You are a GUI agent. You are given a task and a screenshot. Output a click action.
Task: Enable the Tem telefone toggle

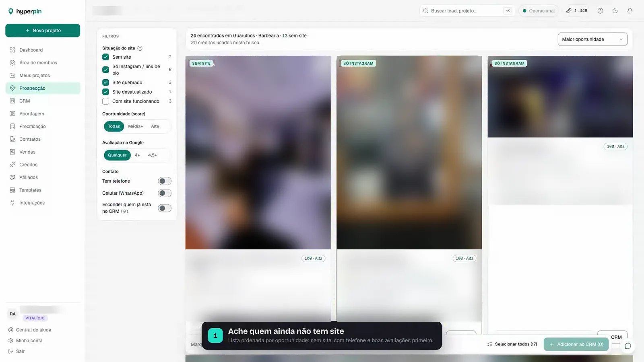(165, 181)
